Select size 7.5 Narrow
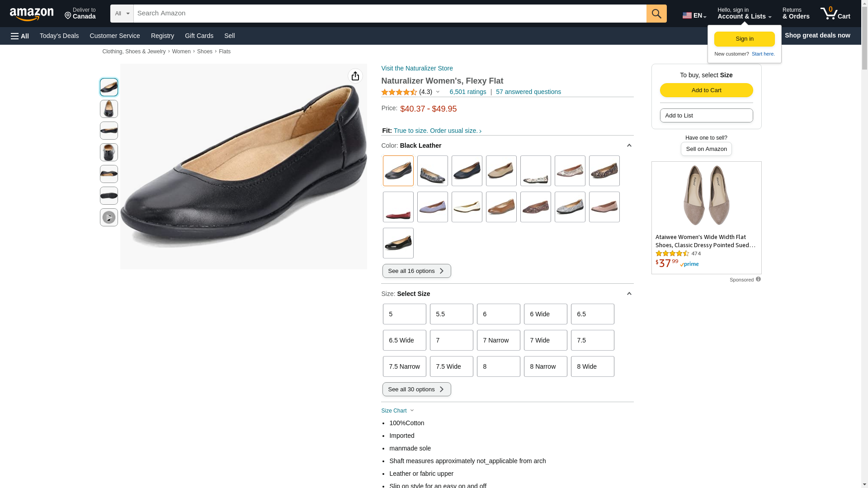 [405, 366]
